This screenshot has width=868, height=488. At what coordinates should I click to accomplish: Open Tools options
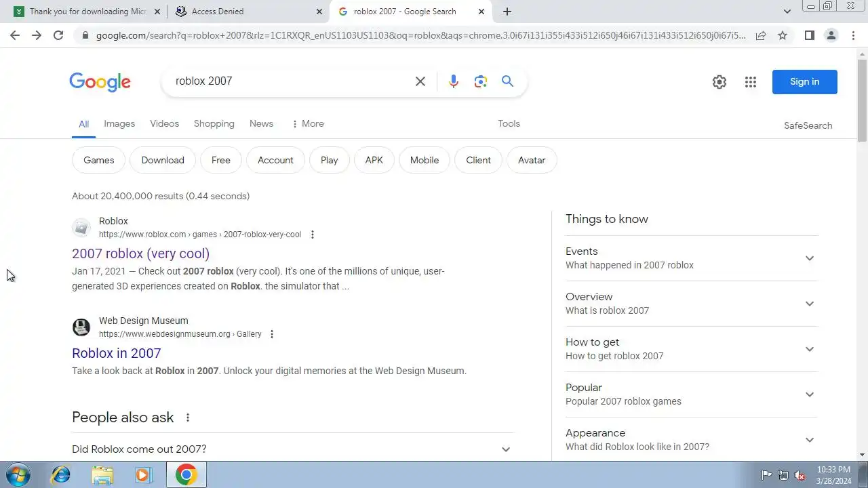[x=509, y=124]
